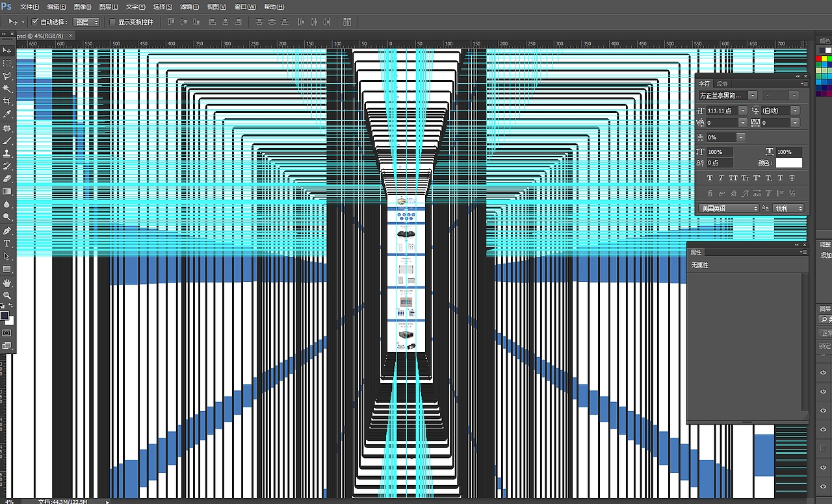The width and height of the screenshot is (832, 504).
Task: Swap foreground and background colors
Action: point(11,305)
